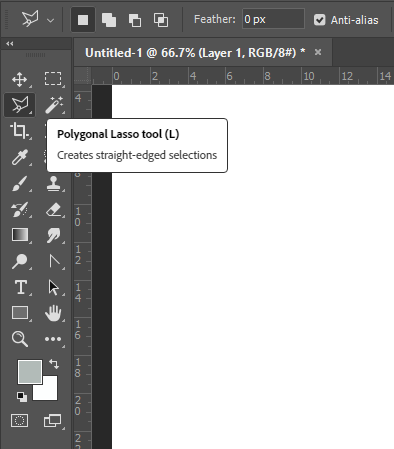This screenshot has height=449, width=394.
Task: Select the Rectangle shape tool
Action: pos(20,313)
